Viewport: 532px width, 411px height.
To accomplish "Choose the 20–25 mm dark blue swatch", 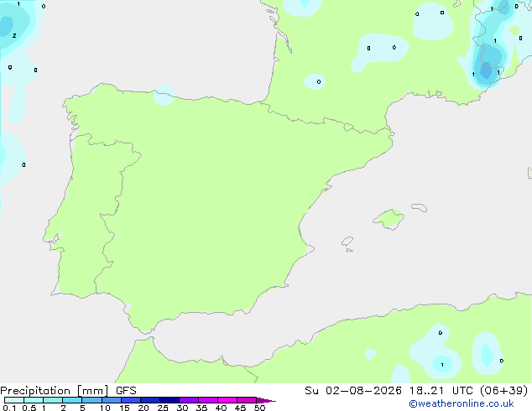I will (x=150, y=400).
